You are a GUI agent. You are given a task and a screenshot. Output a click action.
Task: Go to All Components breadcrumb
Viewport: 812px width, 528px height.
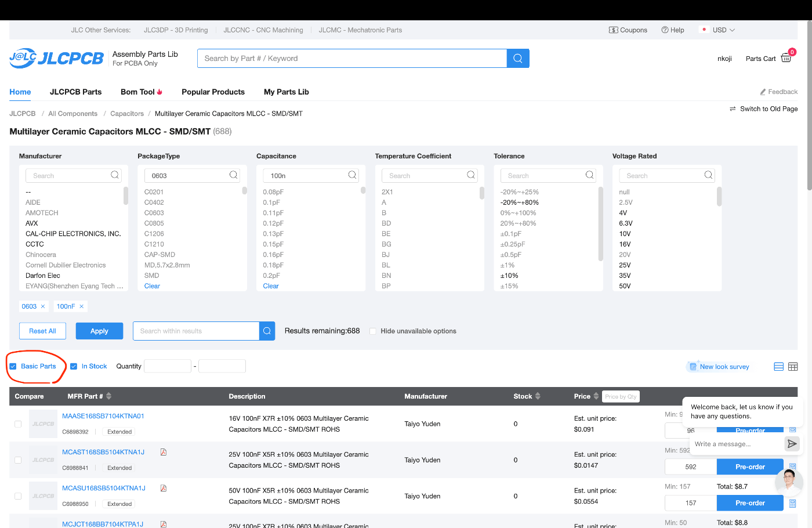[73, 114]
